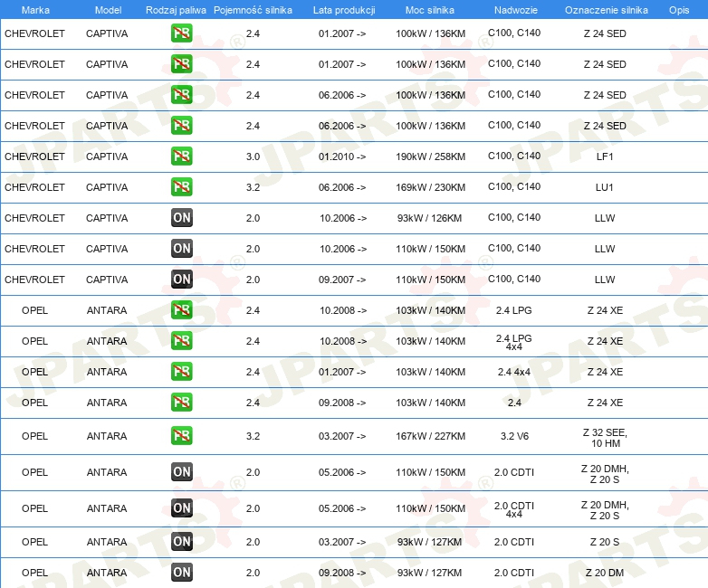Click the Lata produkcji column header
Screen dimensions: 708x588
pos(343,10)
